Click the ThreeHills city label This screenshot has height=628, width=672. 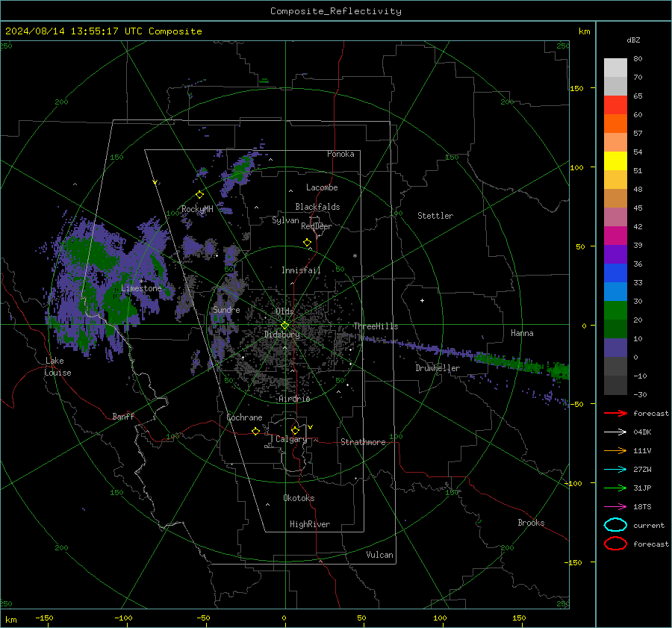click(376, 326)
